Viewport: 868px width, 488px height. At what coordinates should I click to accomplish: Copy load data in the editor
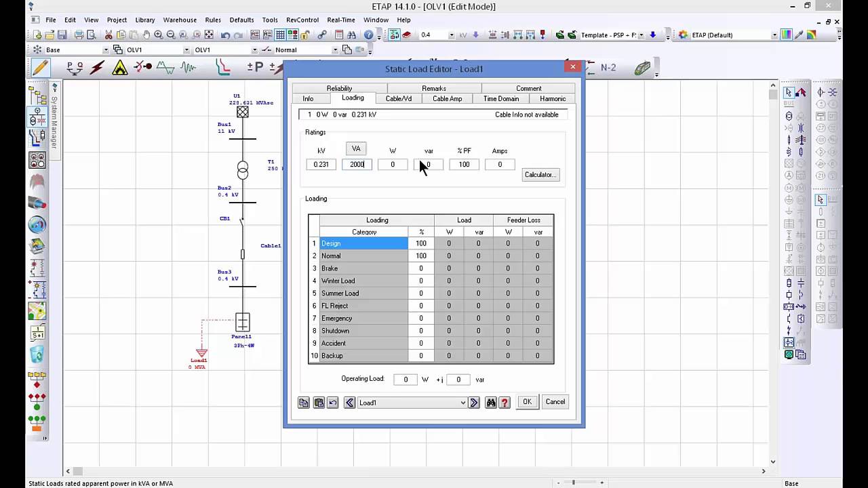(304, 403)
